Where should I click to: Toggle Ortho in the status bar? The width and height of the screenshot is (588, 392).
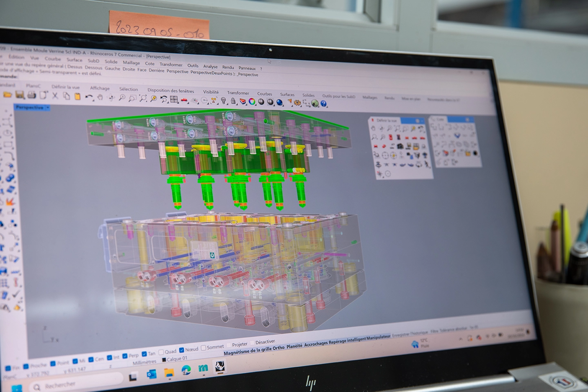pos(278,348)
